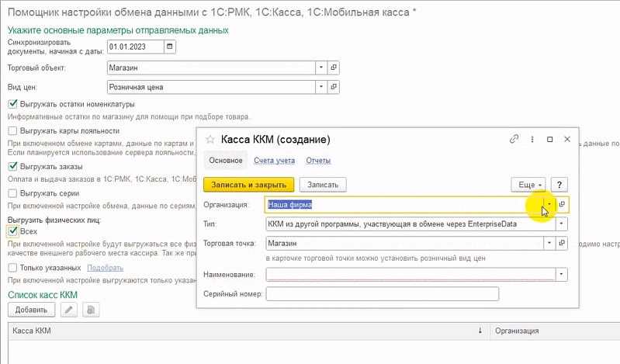620x364 pixels.
Task: Click Торговый объект field showing Магазин
Action: 211,68
